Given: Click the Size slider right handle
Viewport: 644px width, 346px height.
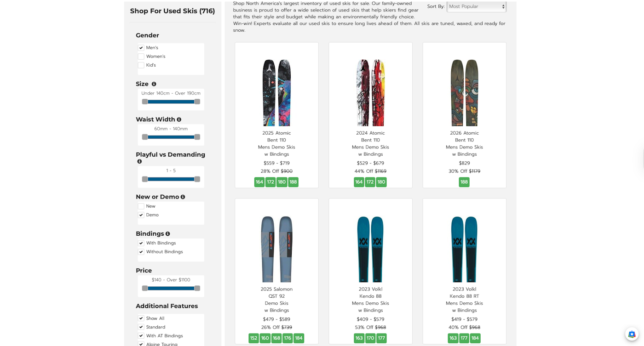Looking at the screenshot, I should coord(197,102).
